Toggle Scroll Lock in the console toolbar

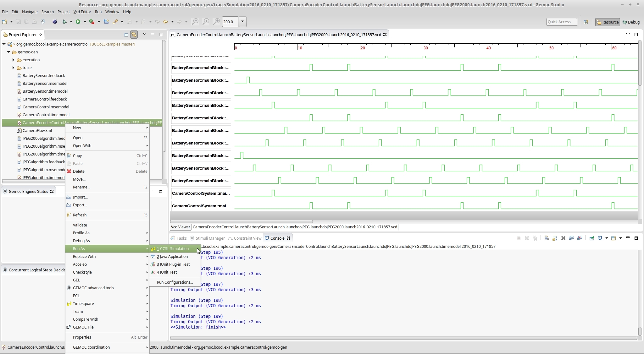[x=555, y=238]
